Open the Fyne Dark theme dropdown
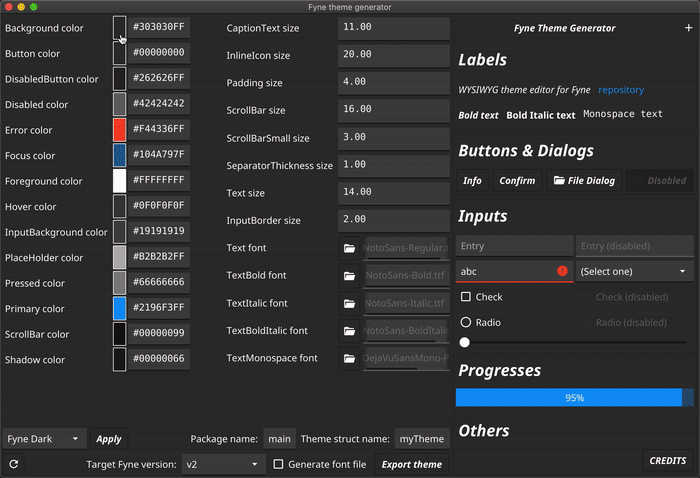This screenshot has height=478, width=700. tap(43, 439)
